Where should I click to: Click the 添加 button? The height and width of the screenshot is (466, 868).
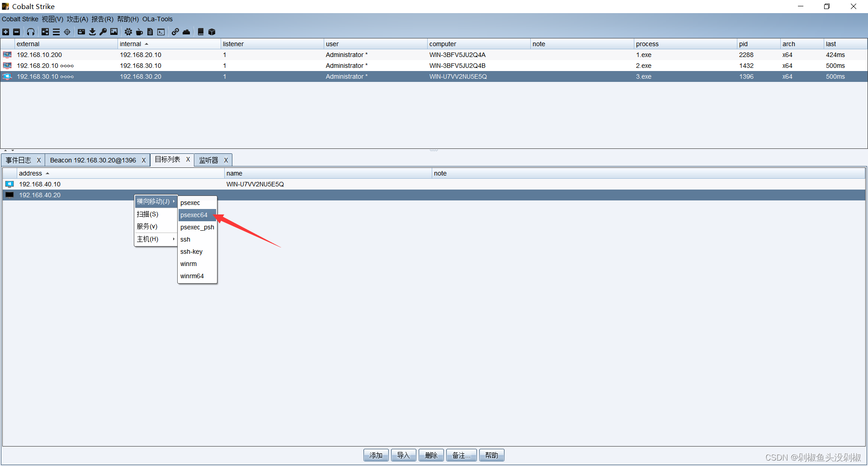(x=376, y=455)
